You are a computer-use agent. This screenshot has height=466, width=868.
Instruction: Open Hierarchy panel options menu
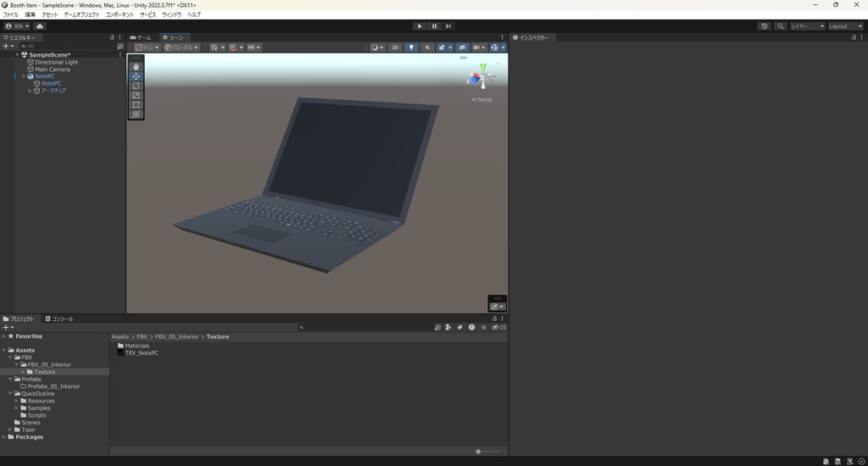click(120, 37)
